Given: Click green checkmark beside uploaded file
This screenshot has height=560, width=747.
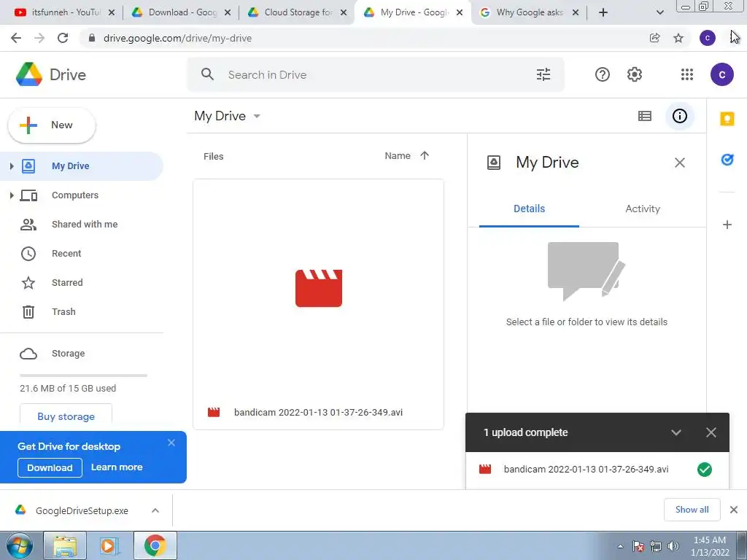Looking at the screenshot, I should [x=704, y=470].
